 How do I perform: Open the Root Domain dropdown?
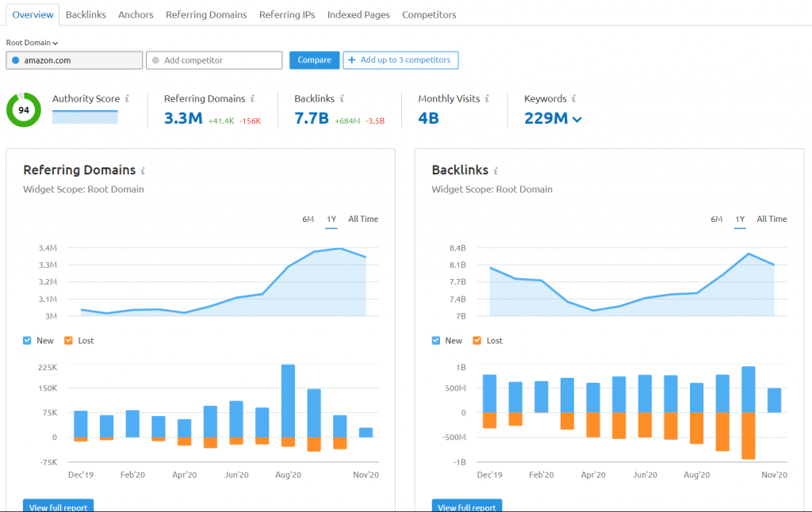(x=32, y=43)
